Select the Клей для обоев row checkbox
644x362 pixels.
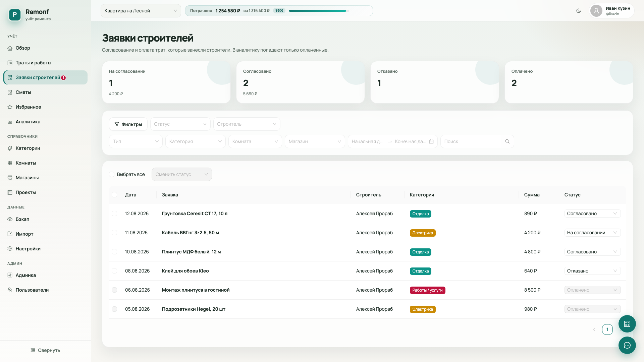coord(114,271)
